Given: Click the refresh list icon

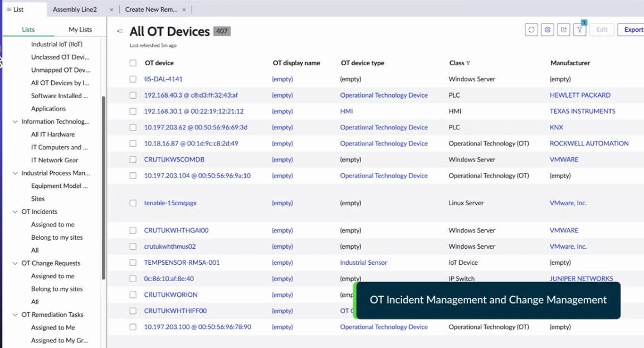Looking at the screenshot, I should point(531,30).
